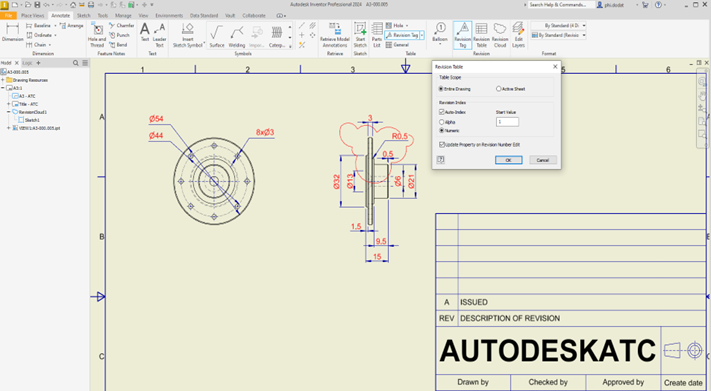711x391 pixels.
Task: Open the model browser hamburger menu
Action: [x=85, y=63]
